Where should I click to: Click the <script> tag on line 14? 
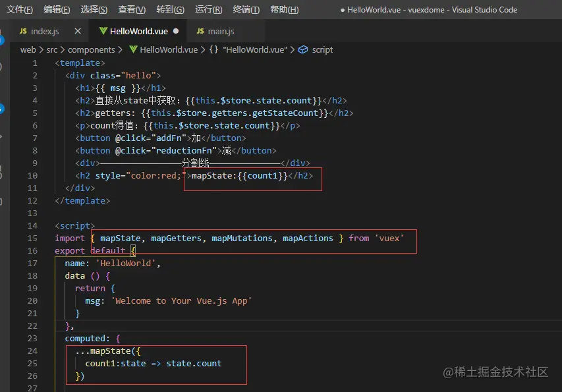[x=74, y=226]
